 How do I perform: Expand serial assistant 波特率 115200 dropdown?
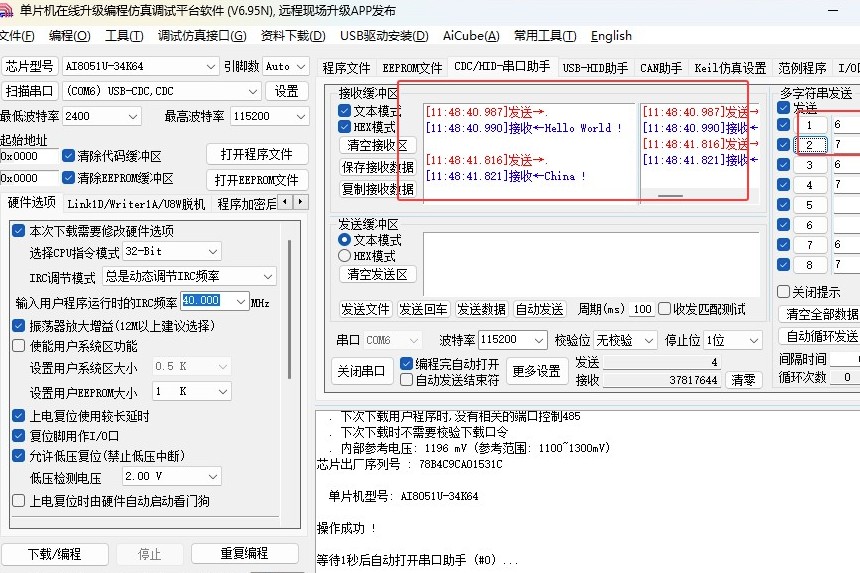pos(539,341)
